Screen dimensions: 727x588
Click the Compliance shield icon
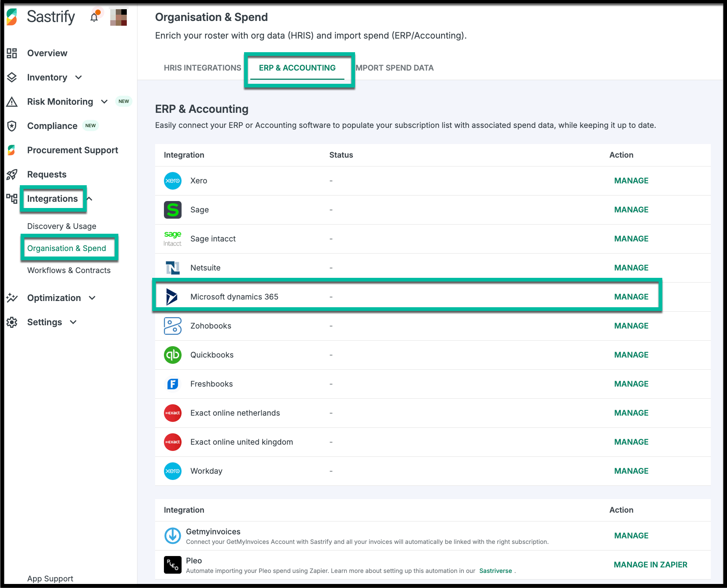tap(12, 126)
